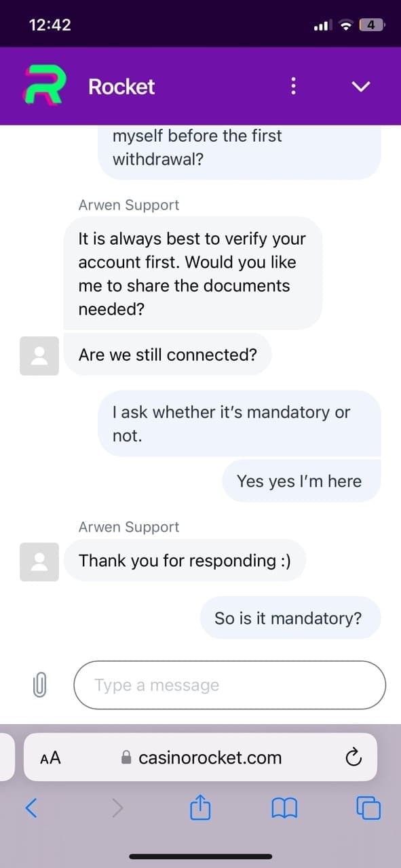Focus the Type a message field
This screenshot has width=401, height=868.
pyautogui.click(x=229, y=685)
